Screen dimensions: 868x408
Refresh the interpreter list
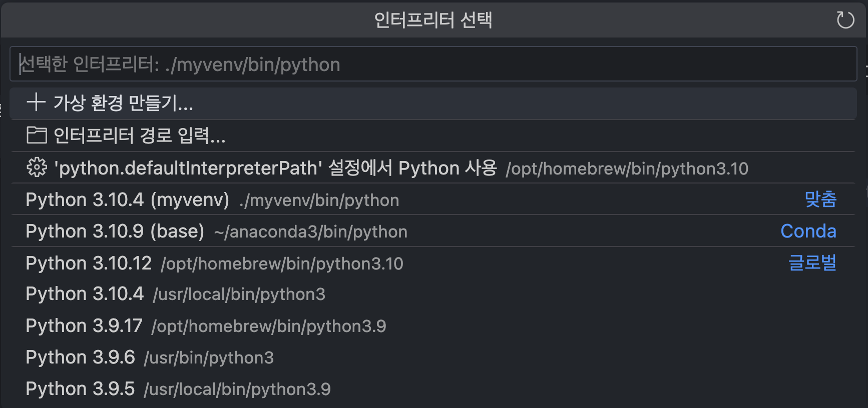tap(845, 20)
